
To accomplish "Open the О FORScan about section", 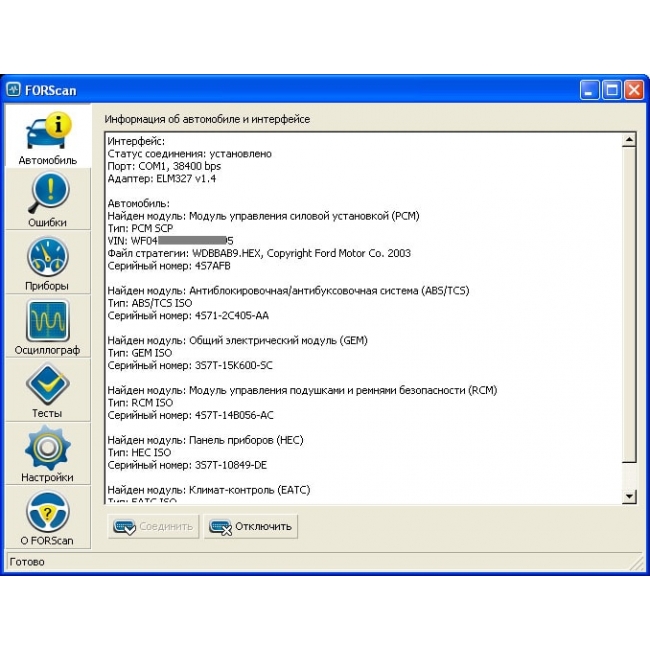I will click(48, 517).
